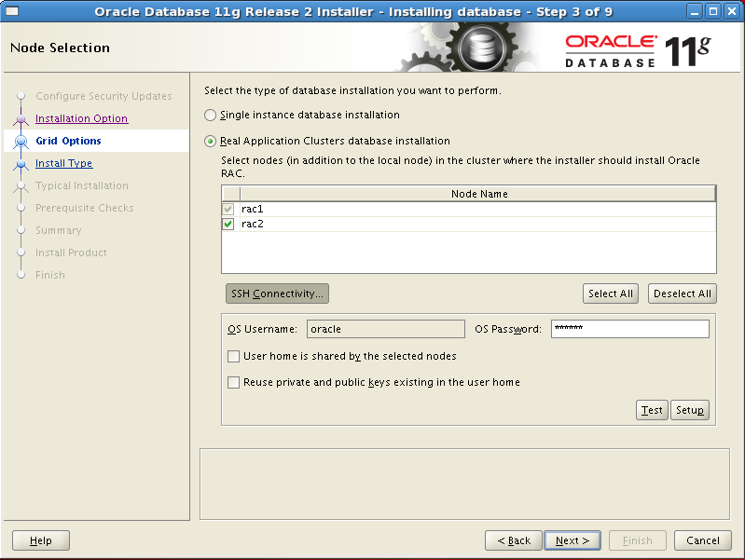Click the Prerequisite Checks step label

pyautogui.click(x=85, y=208)
